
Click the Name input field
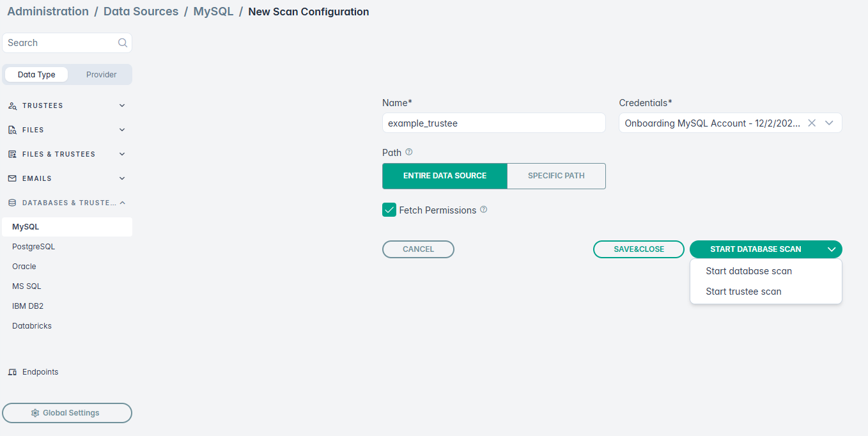click(x=493, y=123)
